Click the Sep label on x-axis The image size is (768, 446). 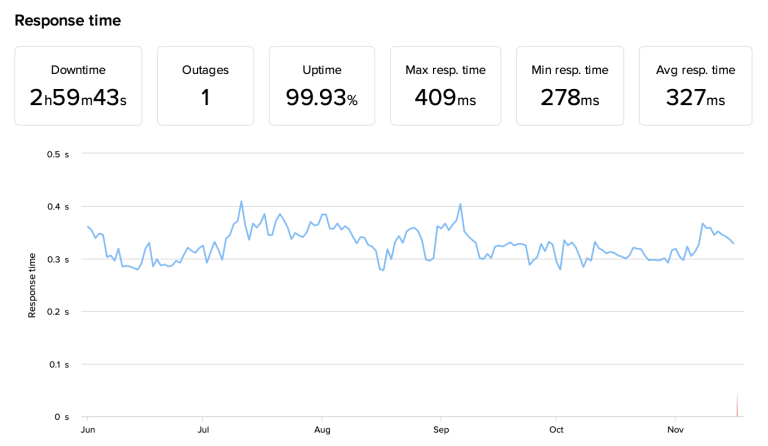(x=441, y=430)
